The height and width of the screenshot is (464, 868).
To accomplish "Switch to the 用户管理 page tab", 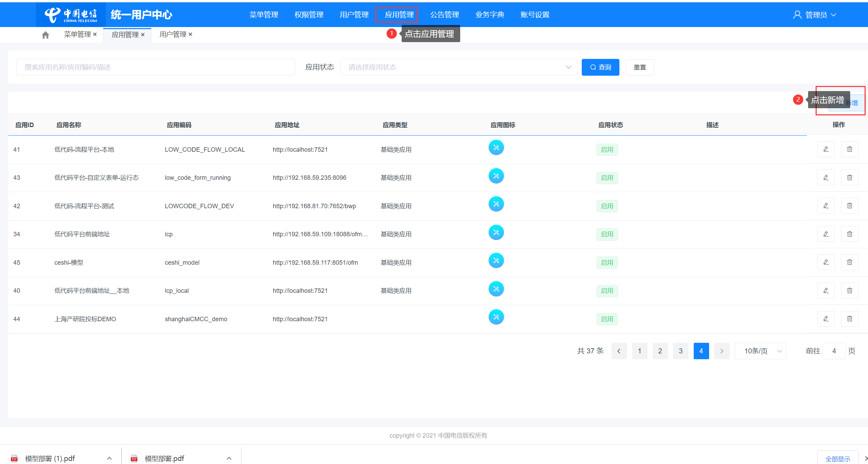I will tap(173, 34).
